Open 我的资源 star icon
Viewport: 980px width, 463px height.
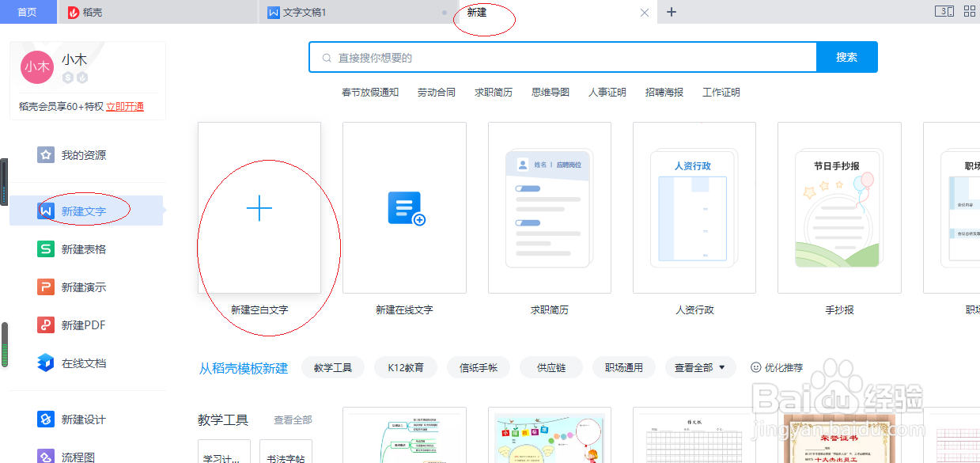click(x=46, y=154)
